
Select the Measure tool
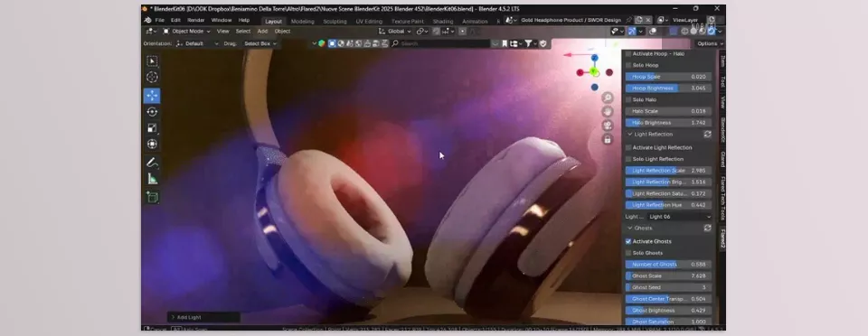152,179
